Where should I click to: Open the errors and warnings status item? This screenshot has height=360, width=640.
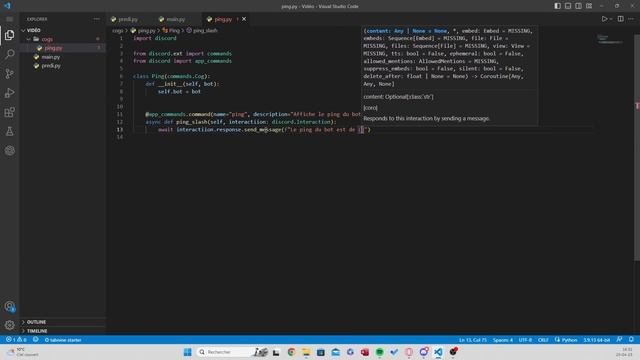pos(16,340)
